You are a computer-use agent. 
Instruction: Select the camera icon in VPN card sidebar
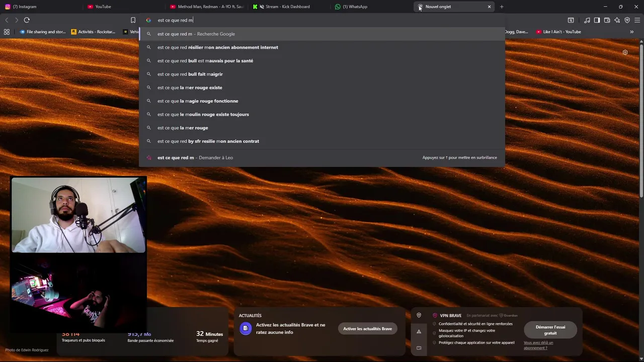tap(419, 347)
